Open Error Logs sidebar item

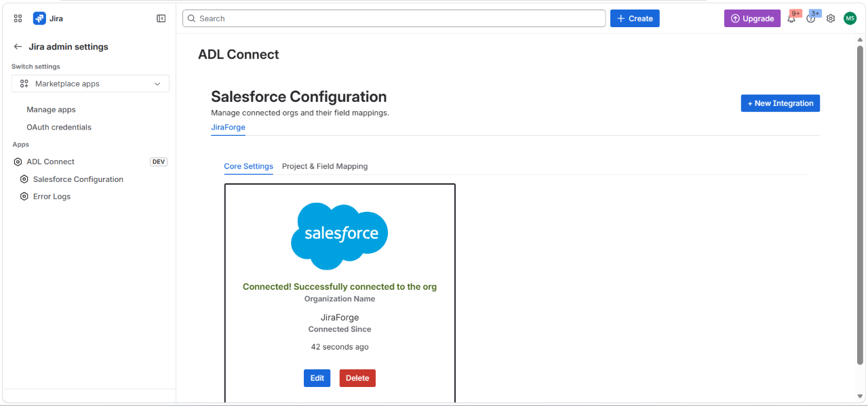pos(52,196)
